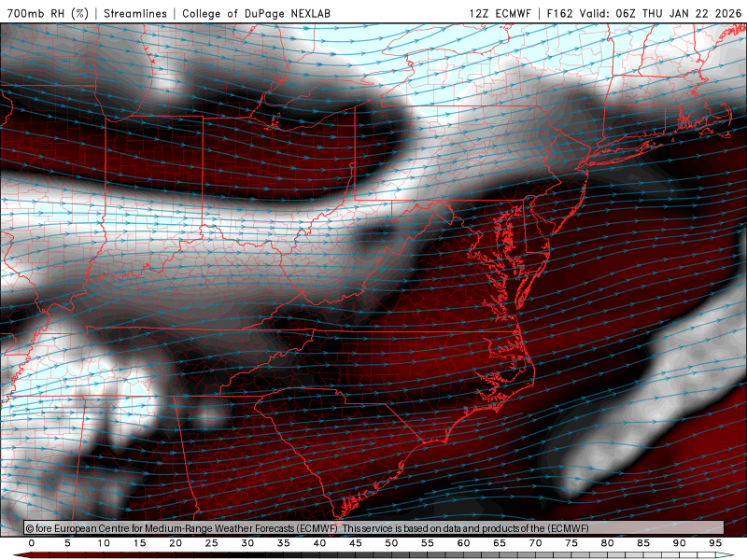Image resolution: width=747 pixels, height=560 pixels.
Task: Click the "20" value on the color scale
Action: point(176,543)
